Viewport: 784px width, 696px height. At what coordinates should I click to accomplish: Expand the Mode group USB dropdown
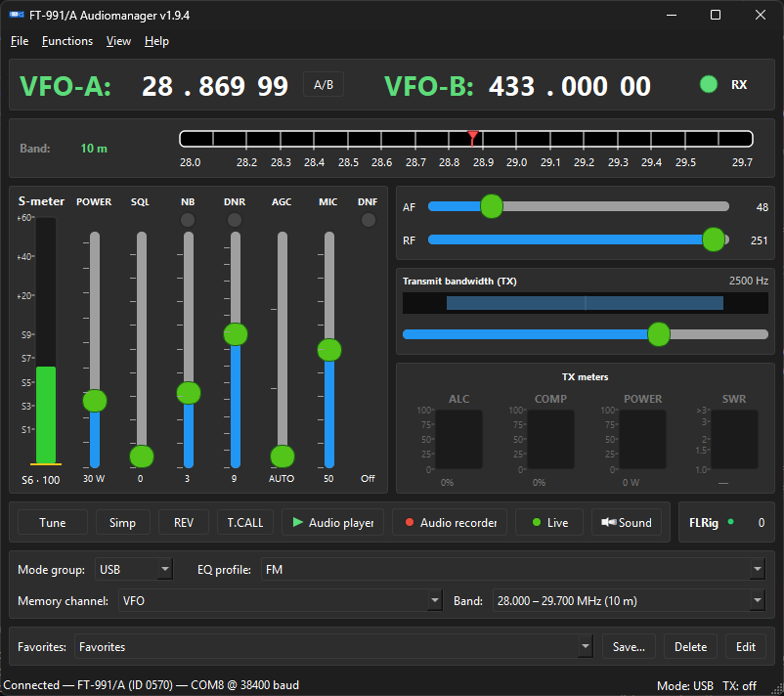click(x=165, y=569)
